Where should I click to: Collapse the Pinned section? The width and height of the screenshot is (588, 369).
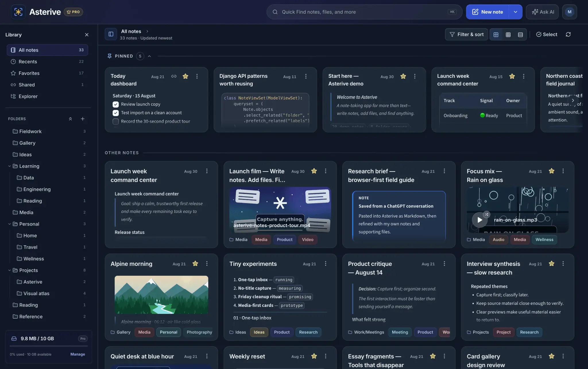149,56
